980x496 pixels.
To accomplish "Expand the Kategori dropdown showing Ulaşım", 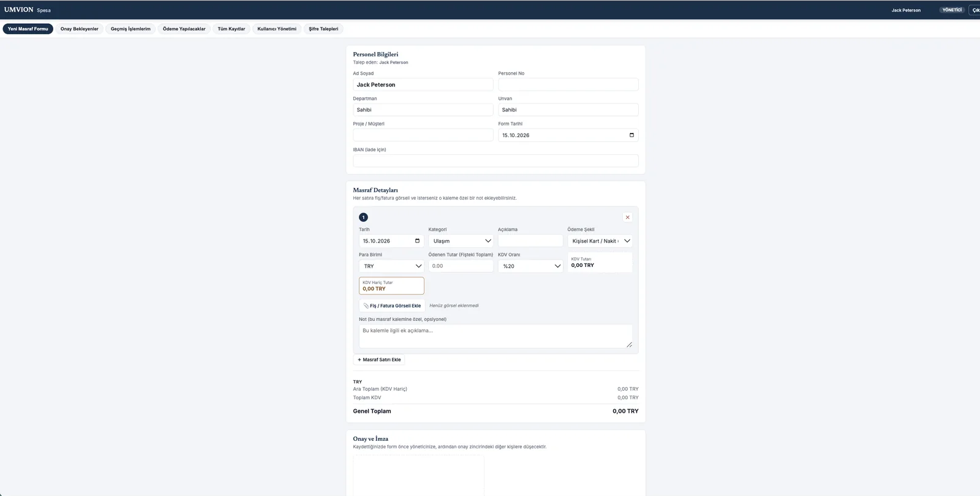I will click(x=461, y=241).
